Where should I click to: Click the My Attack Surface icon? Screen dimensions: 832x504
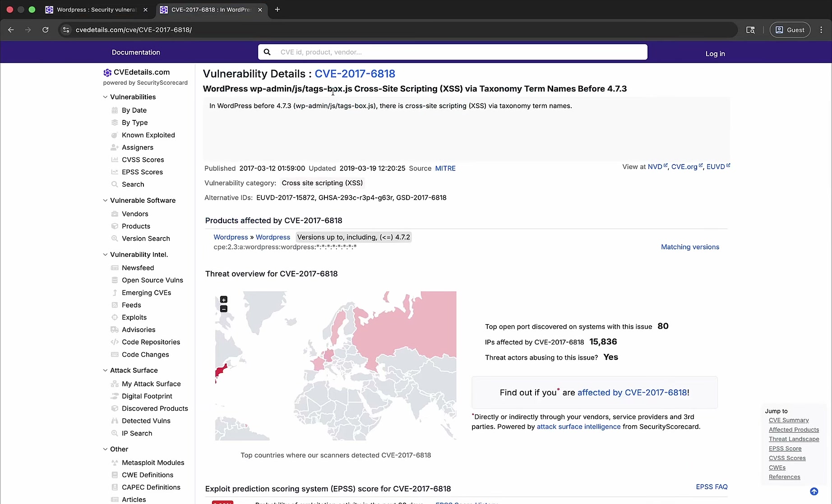[115, 384]
